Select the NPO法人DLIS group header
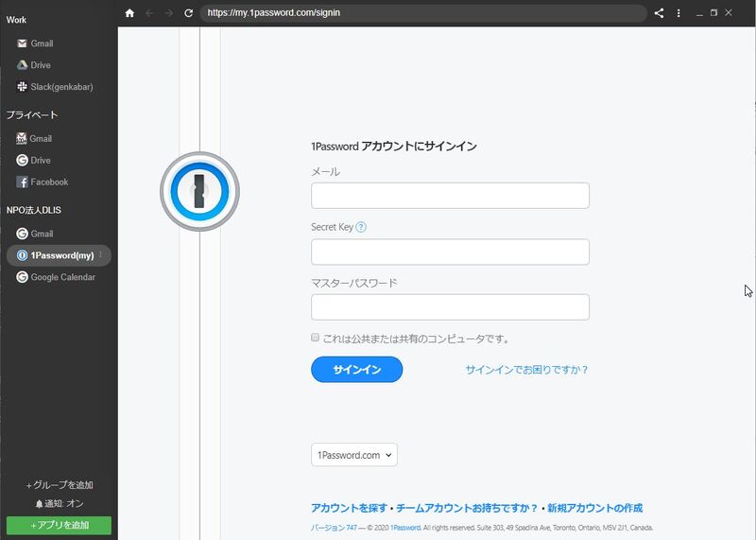Viewport: 756px width, 540px height. (34, 210)
